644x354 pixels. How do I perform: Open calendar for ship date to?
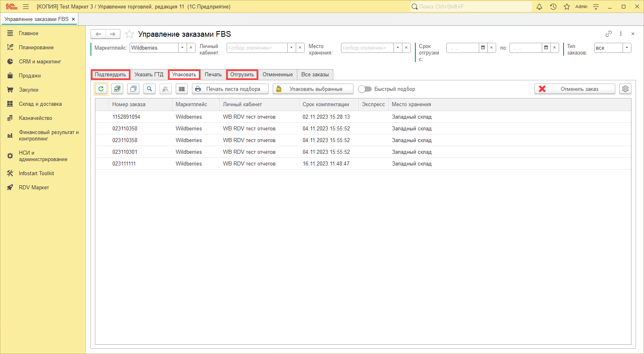click(x=546, y=48)
